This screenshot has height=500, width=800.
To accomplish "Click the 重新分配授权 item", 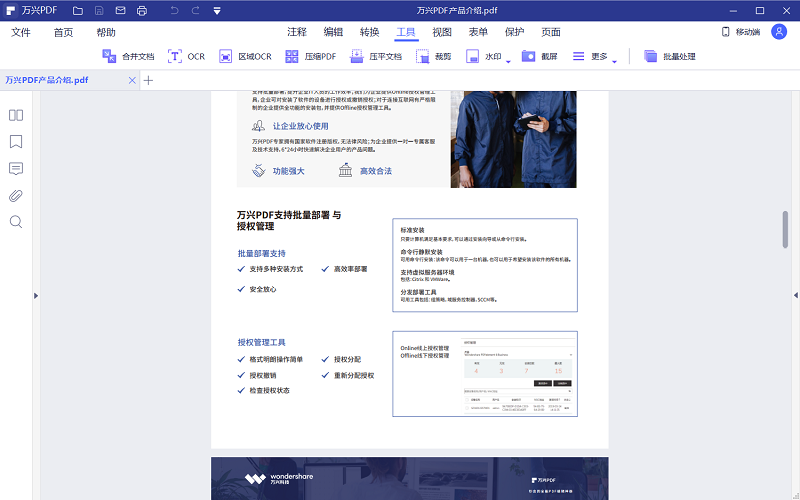I will pos(354,376).
